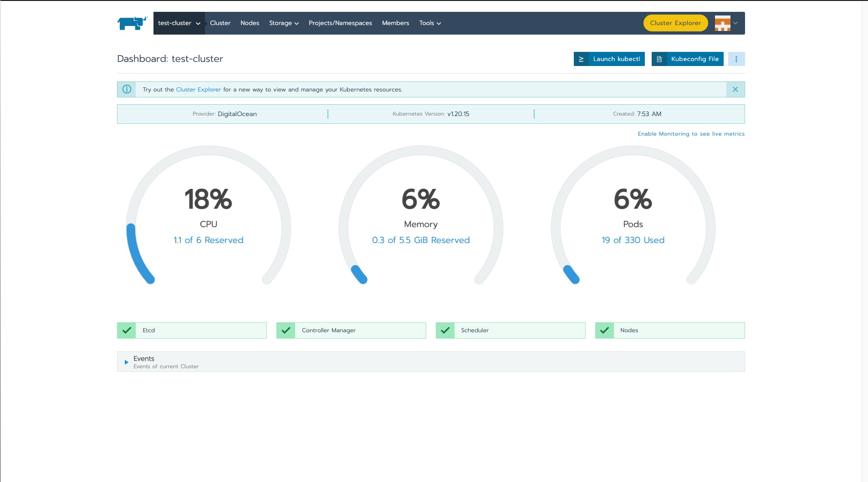Click the Etcd green checkmark icon
Image resolution: width=868 pixels, height=482 pixels.
tap(127, 330)
